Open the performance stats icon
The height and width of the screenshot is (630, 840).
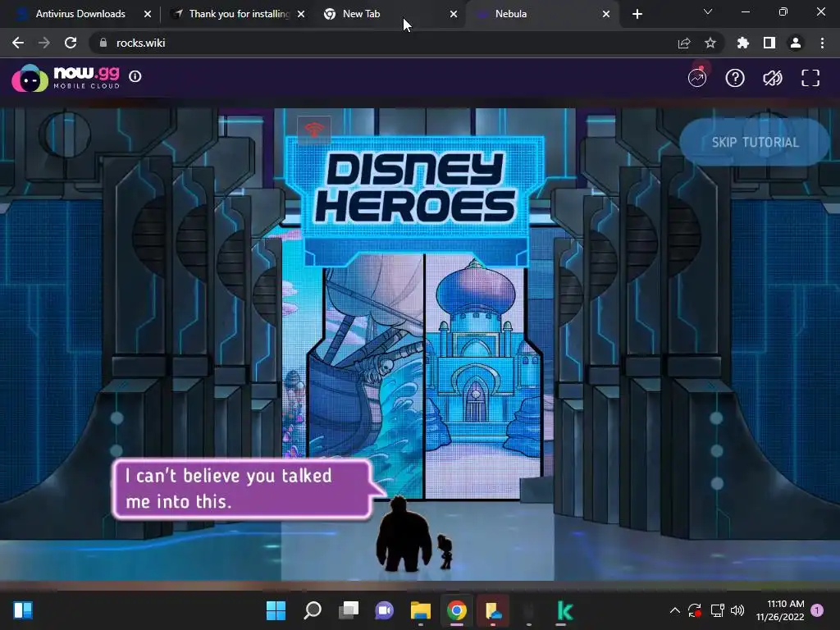pyautogui.click(x=697, y=78)
